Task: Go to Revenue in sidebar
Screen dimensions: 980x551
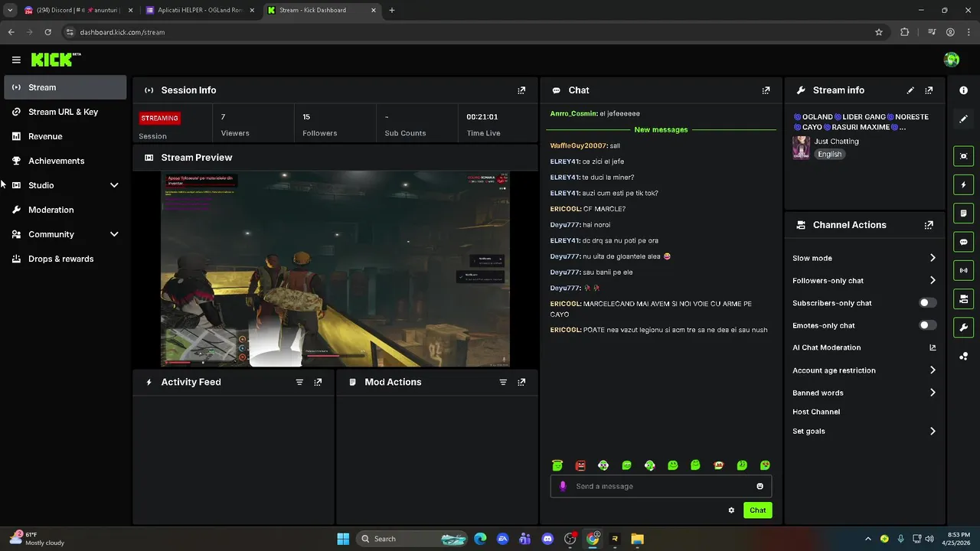Action: [65, 136]
